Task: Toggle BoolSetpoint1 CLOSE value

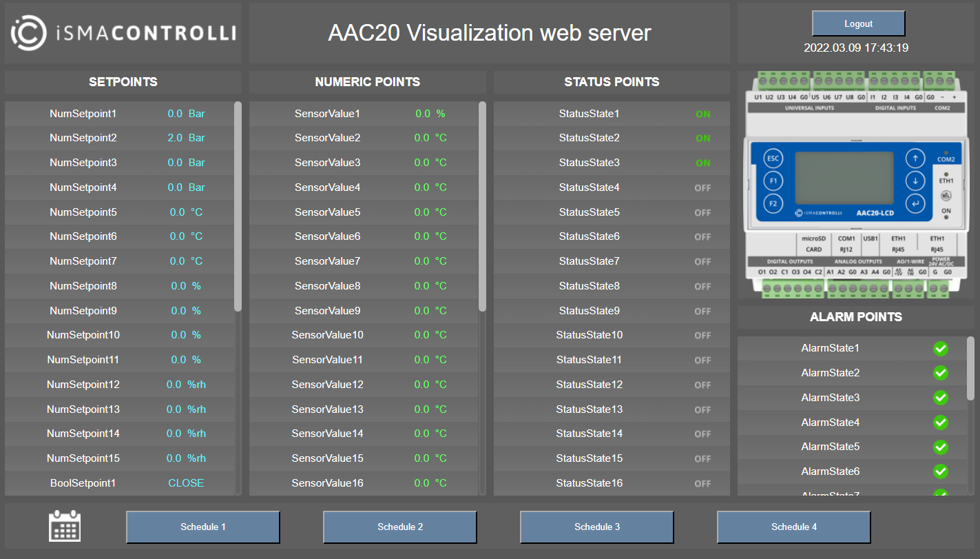Action: point(186,483)
